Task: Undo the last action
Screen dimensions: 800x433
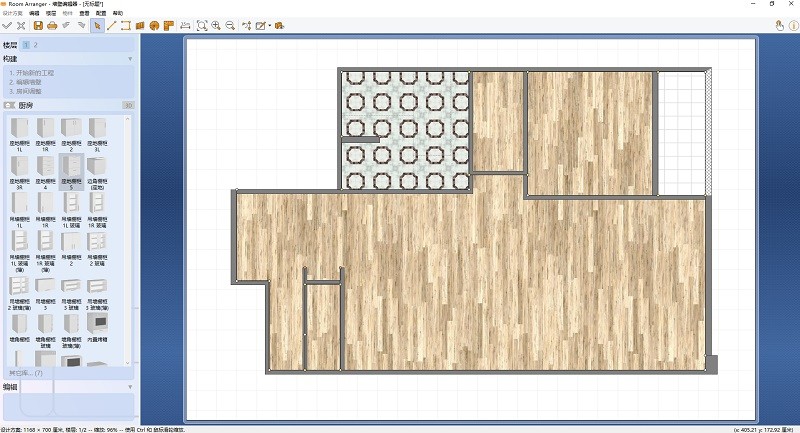Action: click(x=66, y=26)
